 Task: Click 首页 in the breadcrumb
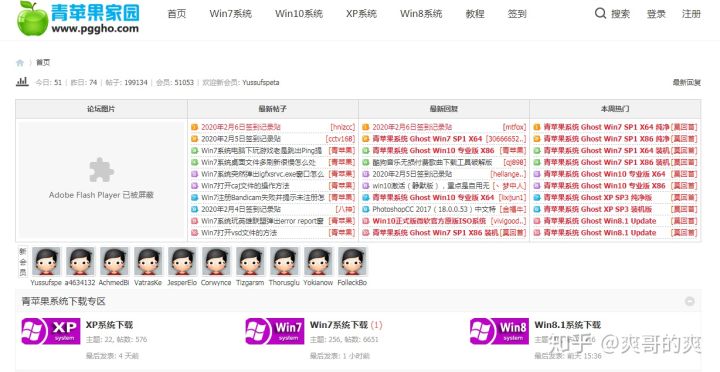(x=43, y=62)
